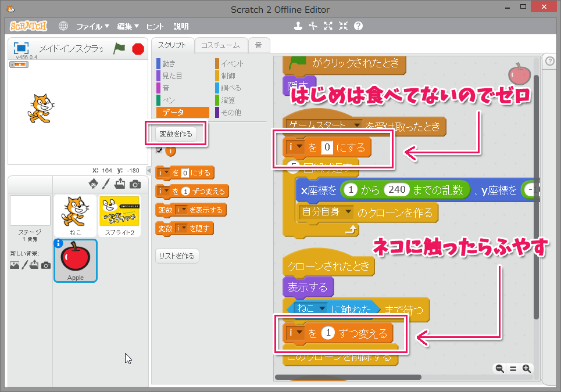
Task: Select ペン block category
Action: (183, 100)
